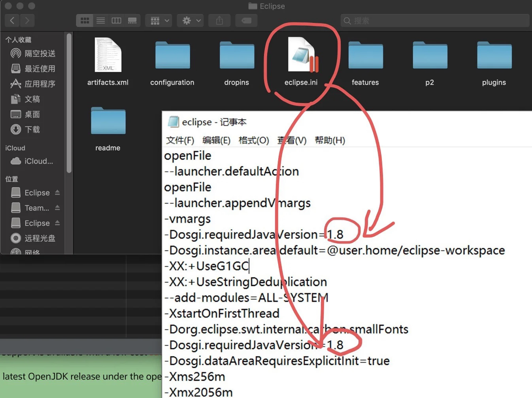Screen dimensions: 532x398
Task: Select the artifacts.xml file
Action: 108,61
